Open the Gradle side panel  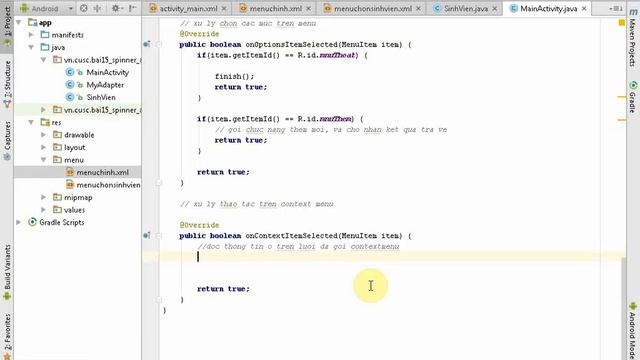[x=633, y=97]
